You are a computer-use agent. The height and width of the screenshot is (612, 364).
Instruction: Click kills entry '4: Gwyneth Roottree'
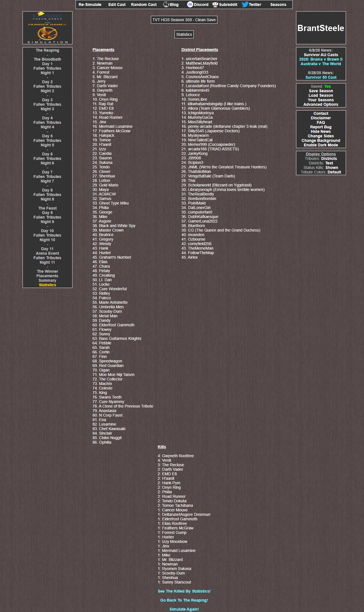click(x=176, y=456)
